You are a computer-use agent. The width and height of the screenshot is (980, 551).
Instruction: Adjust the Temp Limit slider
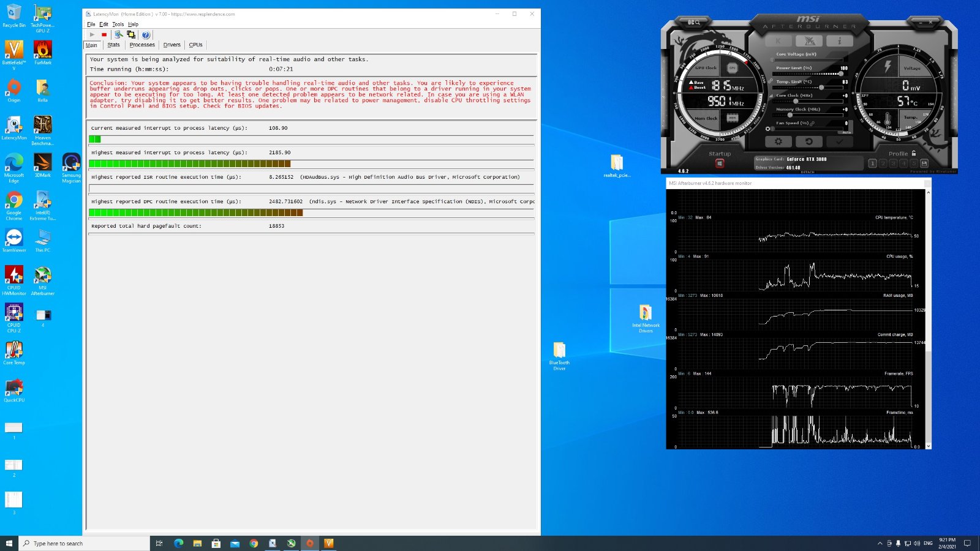point(809,88)
